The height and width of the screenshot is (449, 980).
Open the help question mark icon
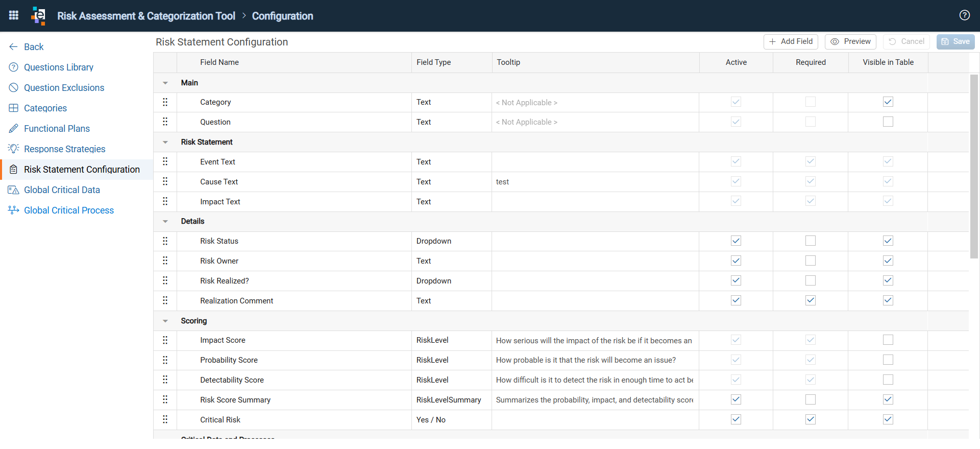click(964, 15)
